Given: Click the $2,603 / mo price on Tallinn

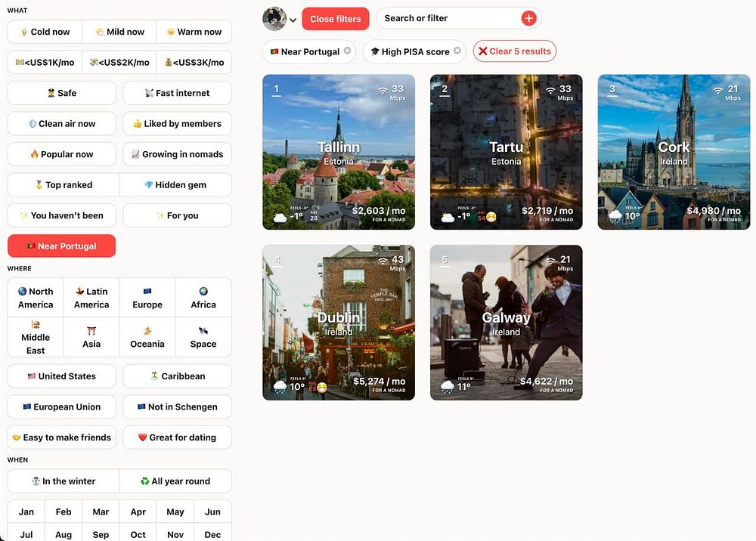Looking at the screenshot, I should [x=379, y=211].
